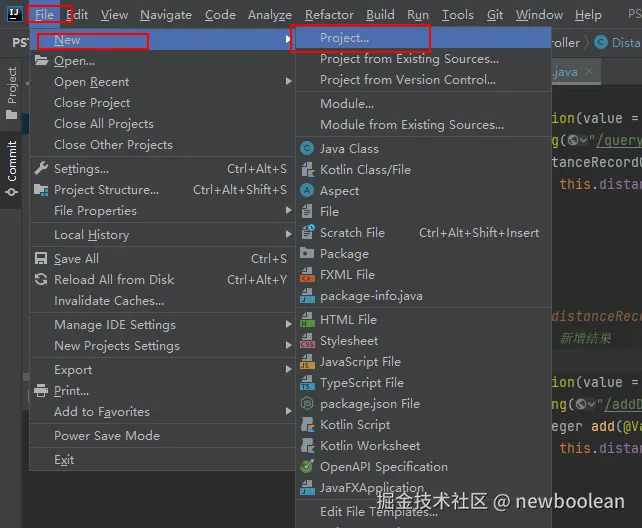Open the File menu
This screenshot has width=642, height=528.
tap(44, 15)
